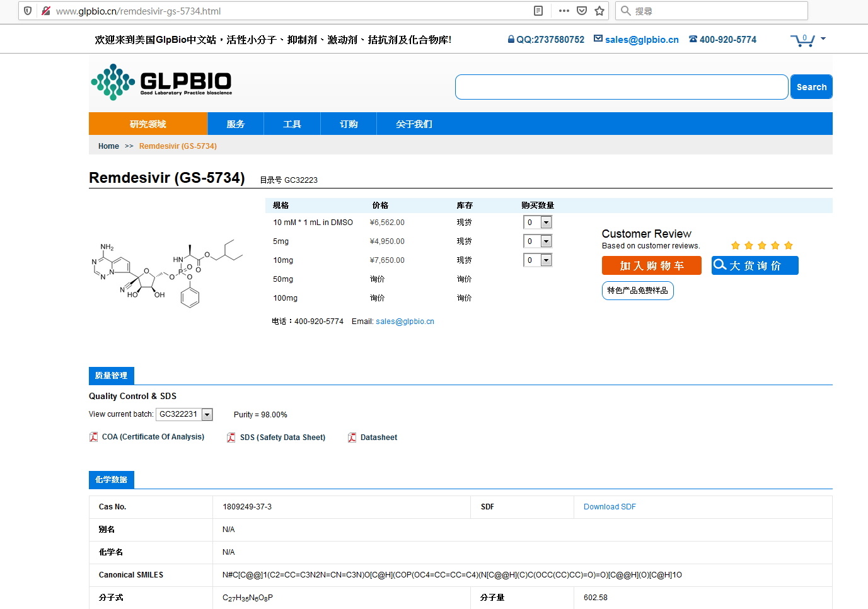Open SDS (Safety Data Sheet) link

[282, 438]
